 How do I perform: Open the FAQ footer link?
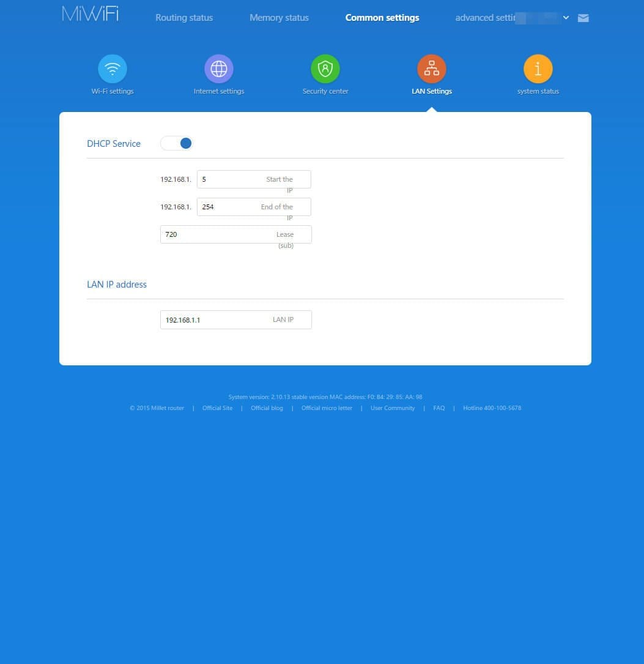point(439,408)
